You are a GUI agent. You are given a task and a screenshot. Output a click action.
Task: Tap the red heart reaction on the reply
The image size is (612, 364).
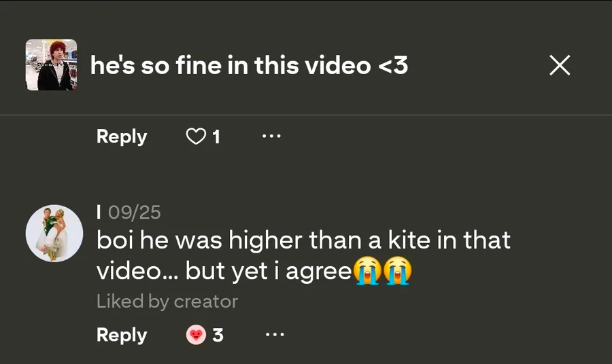(196, 335)
